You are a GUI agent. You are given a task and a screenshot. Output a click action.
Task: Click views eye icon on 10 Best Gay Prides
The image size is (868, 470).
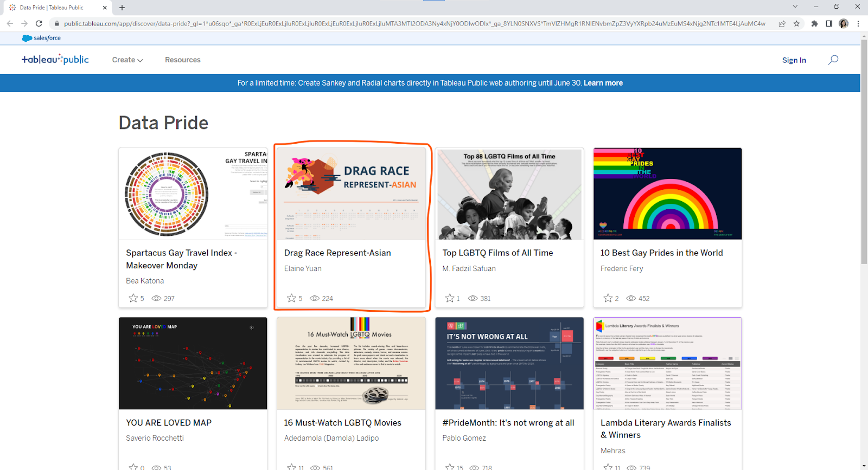pyautogui.click(x=631, y=298)
